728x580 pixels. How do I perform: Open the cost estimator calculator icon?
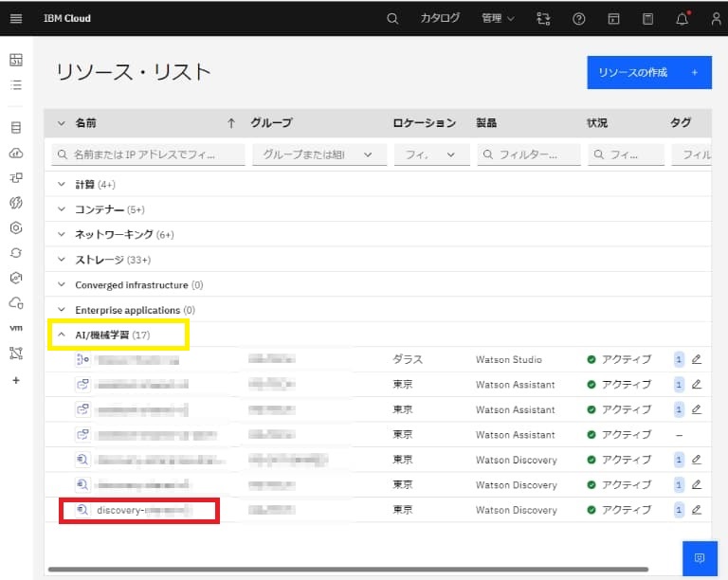(647, 18)
